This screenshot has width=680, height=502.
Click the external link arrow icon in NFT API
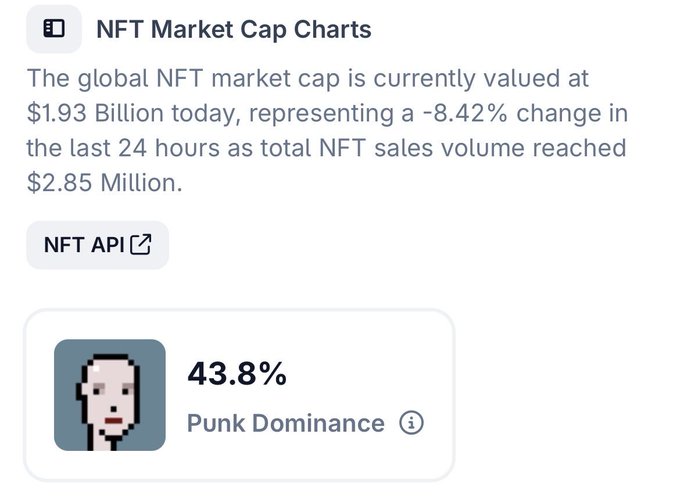pyautogui.click(x=141, y=244)
